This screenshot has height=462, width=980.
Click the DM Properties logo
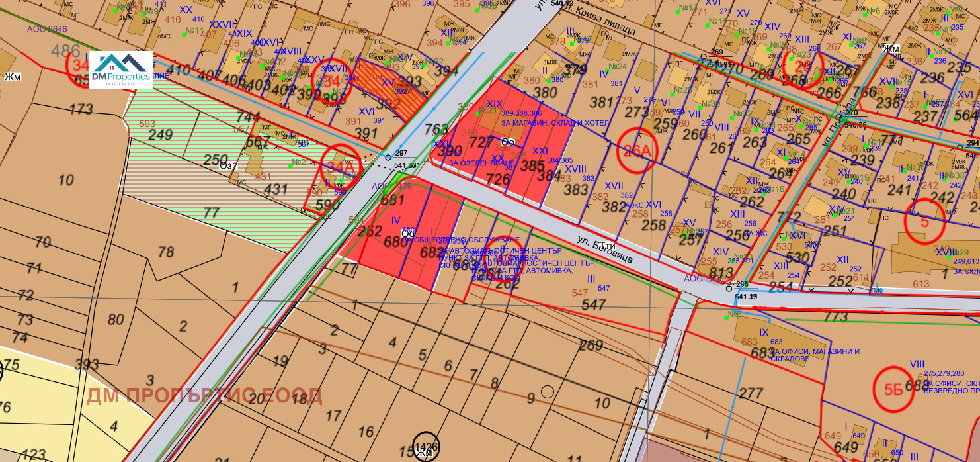coord(121,70)
